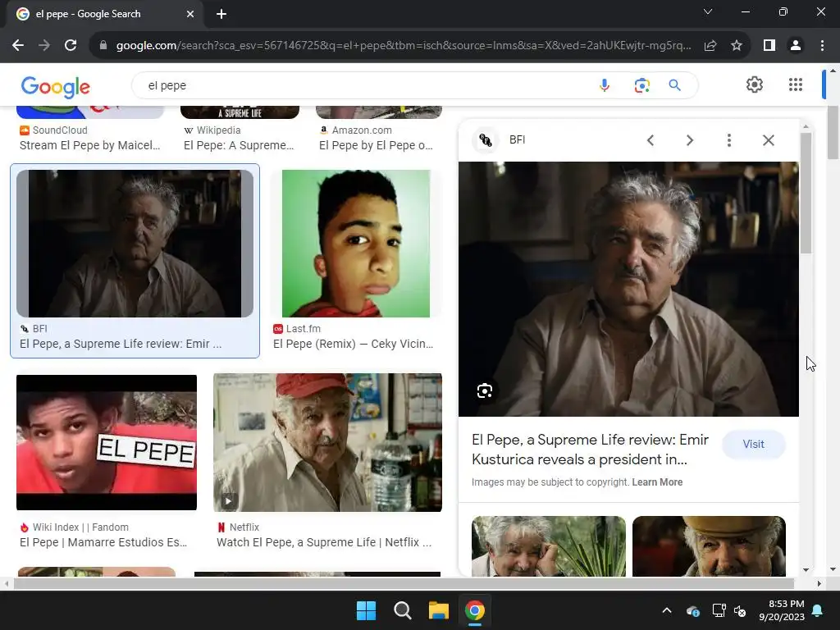Open tab search chevron in title bar
Screen dimensions: 840x630
coord(708,11)
